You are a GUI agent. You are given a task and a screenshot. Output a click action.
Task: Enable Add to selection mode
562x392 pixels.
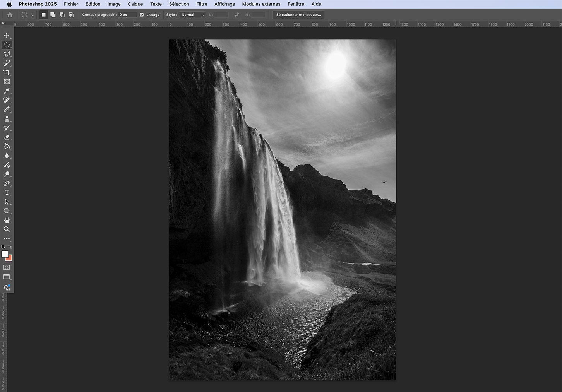(x=53, y=15)
